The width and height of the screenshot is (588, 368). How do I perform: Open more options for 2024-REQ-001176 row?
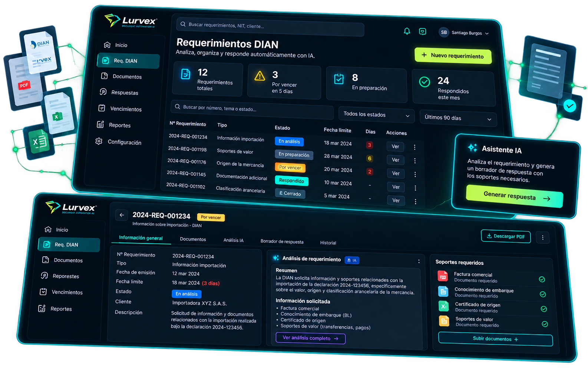(x=415, y=174)
